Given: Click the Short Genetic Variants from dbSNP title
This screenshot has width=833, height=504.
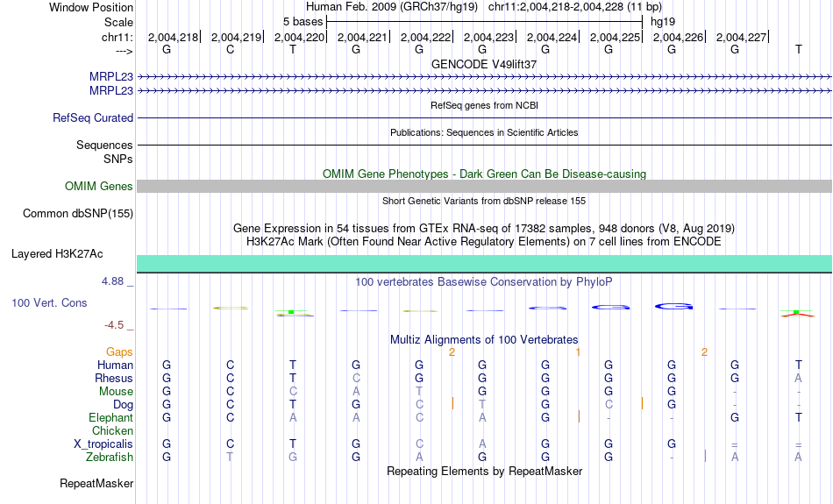Looking at the screenshot, I should [484, 201].
